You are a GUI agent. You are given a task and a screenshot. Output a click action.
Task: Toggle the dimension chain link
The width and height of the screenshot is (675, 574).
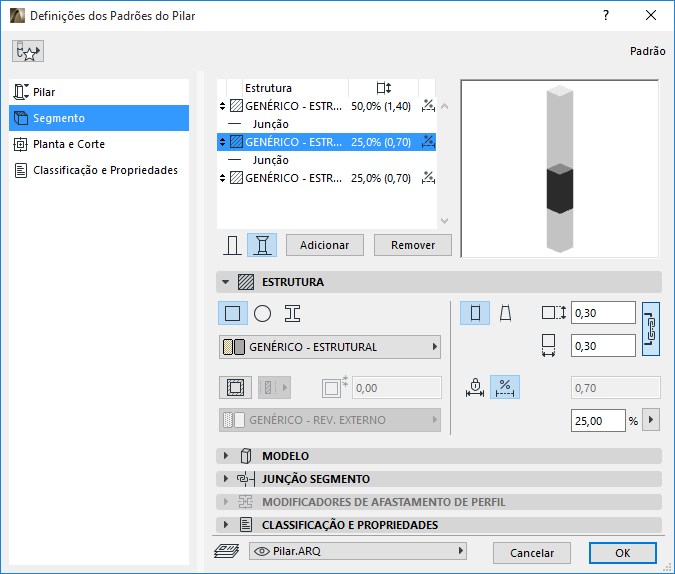tap(651, 329)
